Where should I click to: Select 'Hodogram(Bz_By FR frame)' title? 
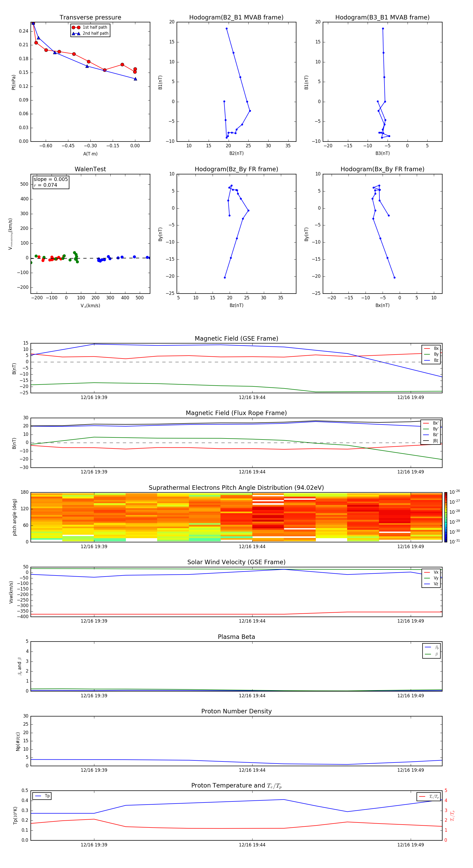click(x=236, y=169)
